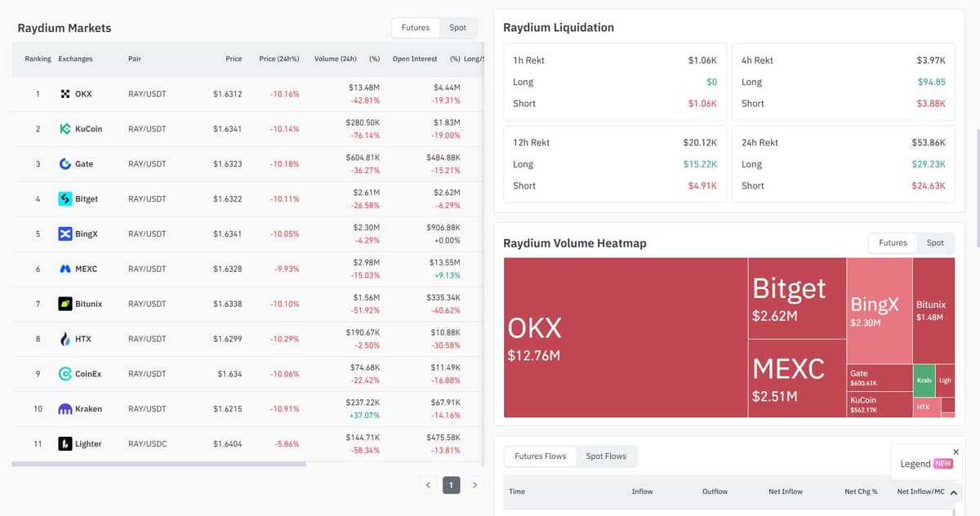
Task: Click the 1h Rekt value $1.06K
Action: tap(702, 60)
